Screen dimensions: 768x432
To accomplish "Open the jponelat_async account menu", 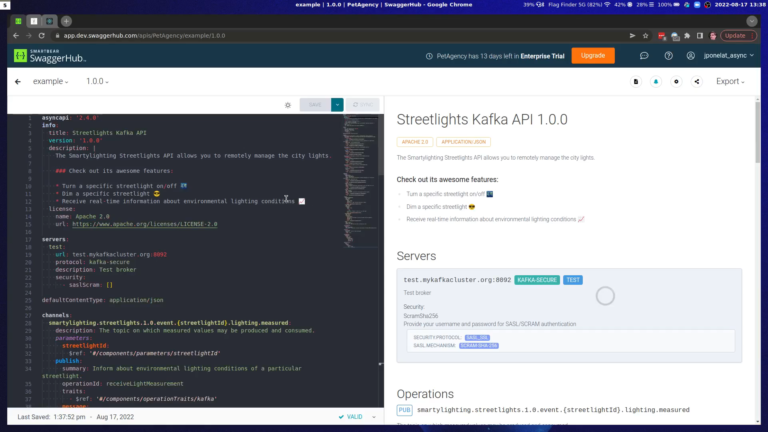I will click(x=728, y=56).
